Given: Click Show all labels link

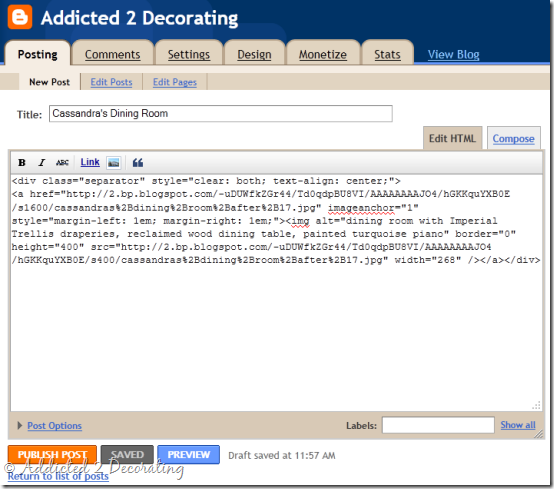Looking at the screenshot, I should pyautogui.click(x=518, y=425).
